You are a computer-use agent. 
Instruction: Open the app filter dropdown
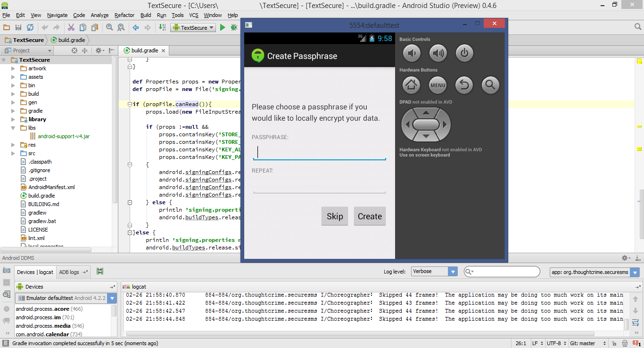(595, 272)
